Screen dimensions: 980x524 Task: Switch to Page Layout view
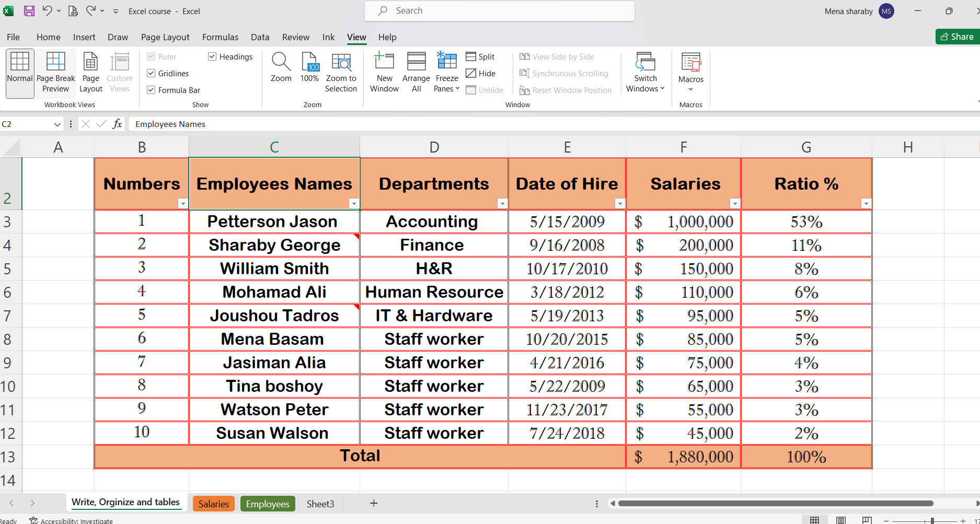pyautogui.click(x=90, y=73)
